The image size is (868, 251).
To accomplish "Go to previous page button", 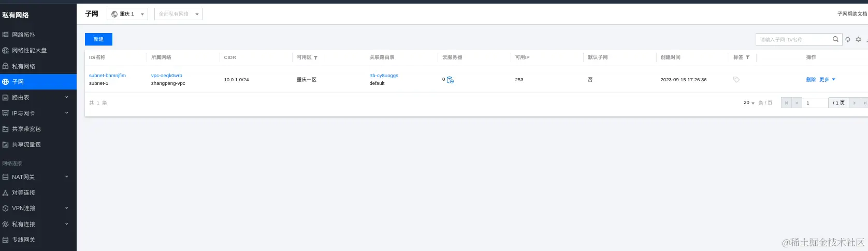I will [x=797, y=103].
